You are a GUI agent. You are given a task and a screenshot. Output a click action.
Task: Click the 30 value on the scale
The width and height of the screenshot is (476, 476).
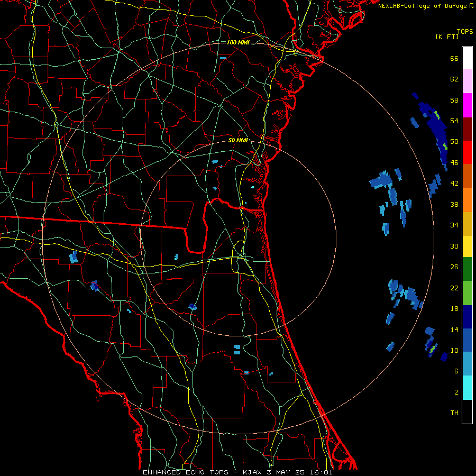coord(454,246)
